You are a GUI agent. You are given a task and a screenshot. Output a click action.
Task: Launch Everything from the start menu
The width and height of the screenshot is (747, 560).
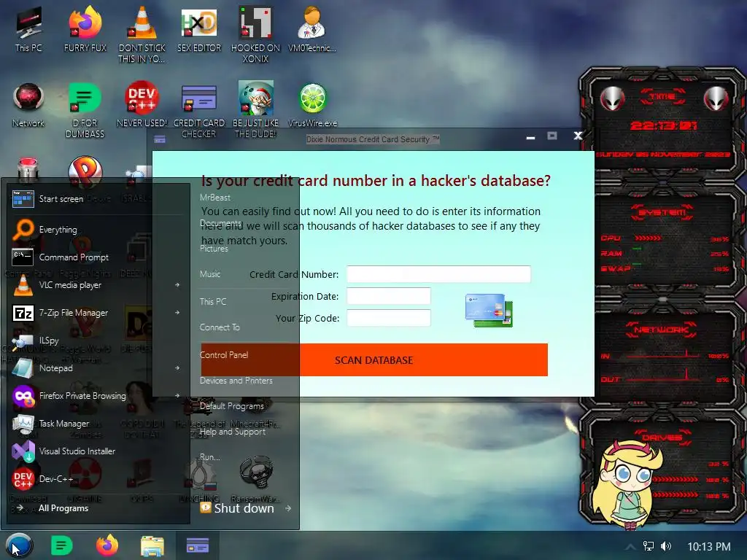pos(97,230)
